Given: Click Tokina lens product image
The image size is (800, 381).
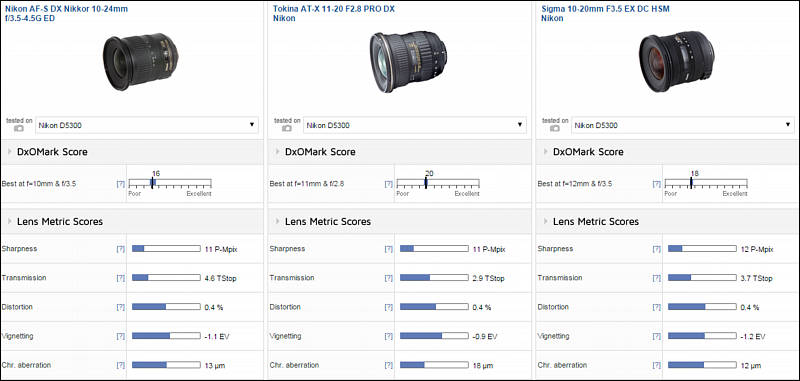Looking at the screenshot, I should [408, 62].
